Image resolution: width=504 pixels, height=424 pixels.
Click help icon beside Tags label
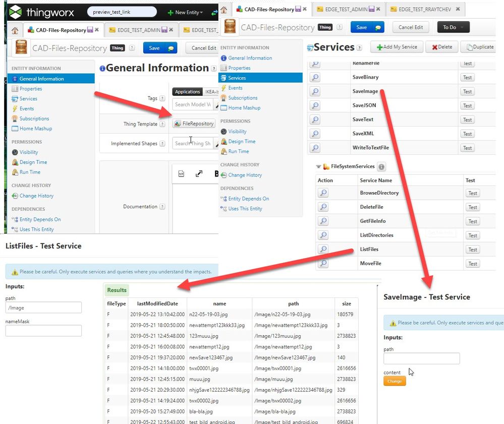(x=162, y=98)
